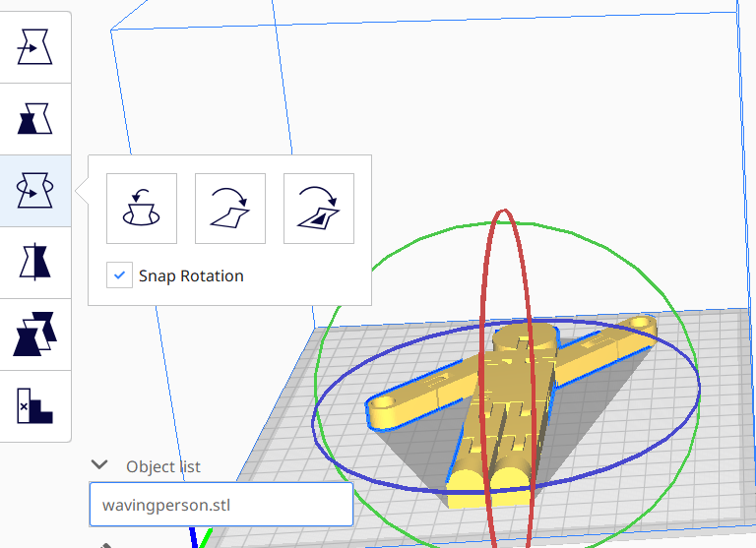The image size is (756, 548).
Task: Click the active Rotate tool icon
Action: pos(35,191)
